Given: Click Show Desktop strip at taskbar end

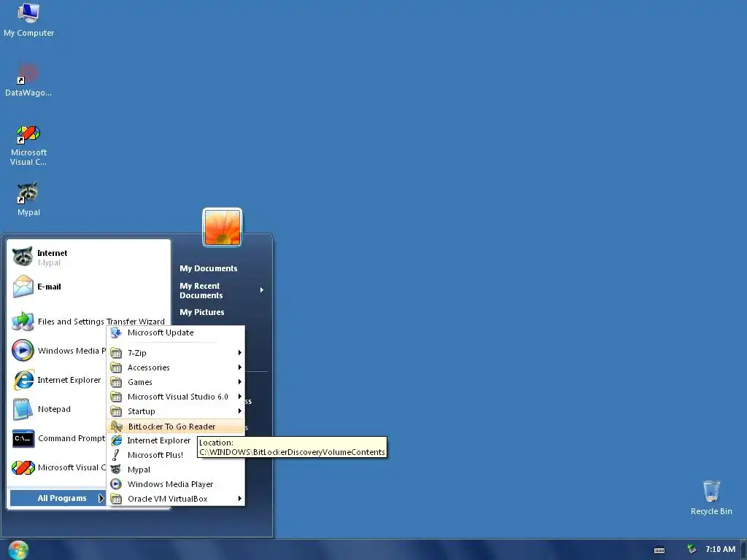Looking at the screenshot, I should click(x=743, y=550).
